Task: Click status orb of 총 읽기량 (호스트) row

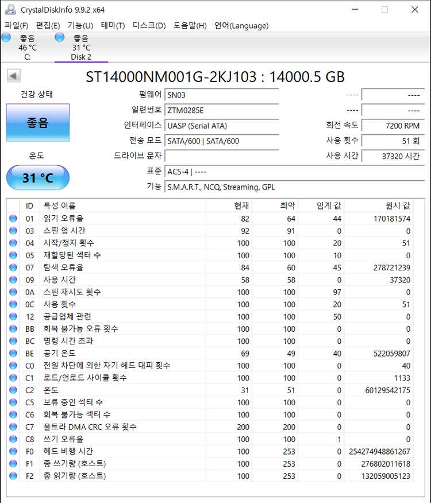Action: pyautogui.click(x=13, y=476)
